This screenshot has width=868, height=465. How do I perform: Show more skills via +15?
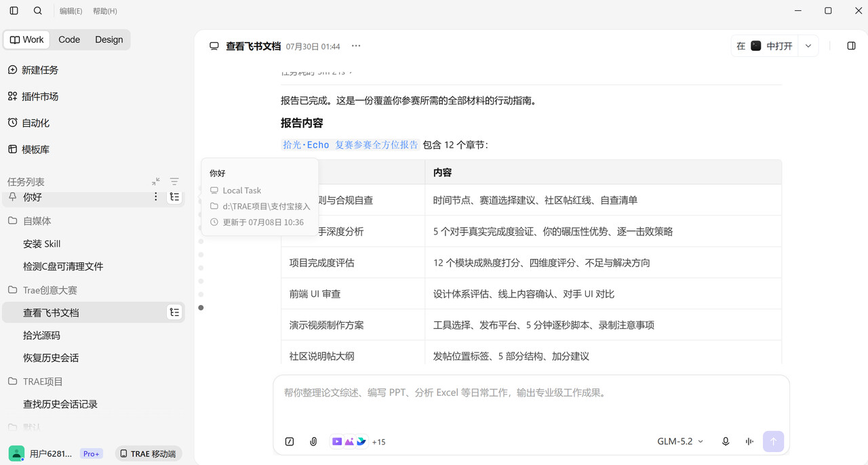[x=378, y=442]
